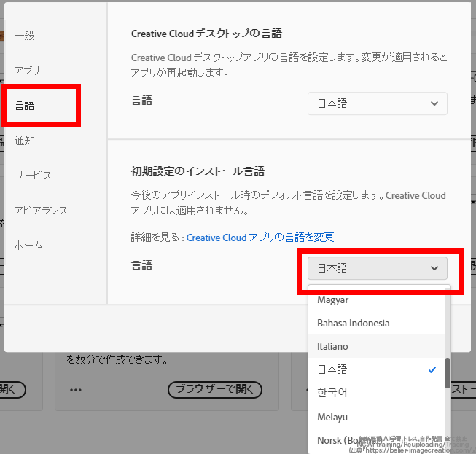Choose 한국어 from the language list
476x454 pixels.
332,393
